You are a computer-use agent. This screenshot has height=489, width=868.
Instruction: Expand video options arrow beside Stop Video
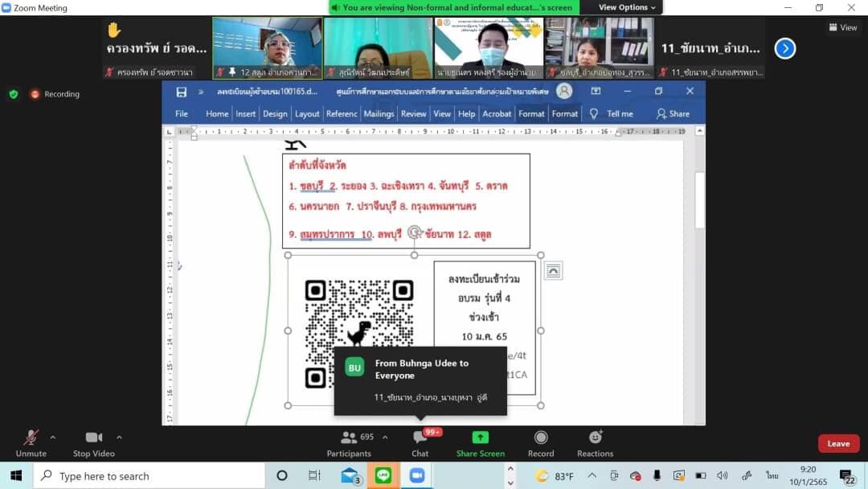coord(119,438)
